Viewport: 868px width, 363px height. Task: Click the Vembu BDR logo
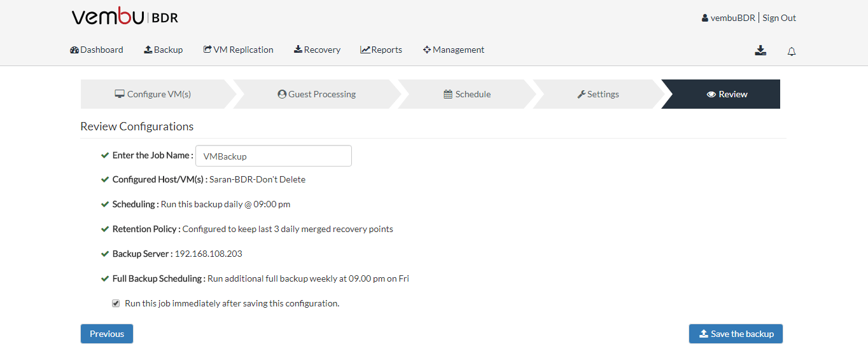pyautogui.click(x=125, y=17)
